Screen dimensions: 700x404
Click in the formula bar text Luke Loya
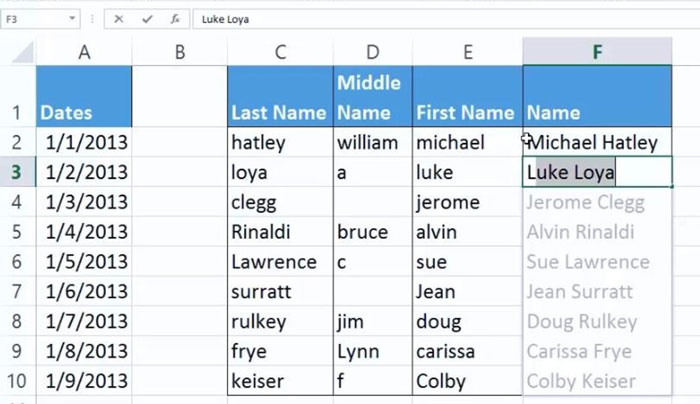(x=225, y=19)
